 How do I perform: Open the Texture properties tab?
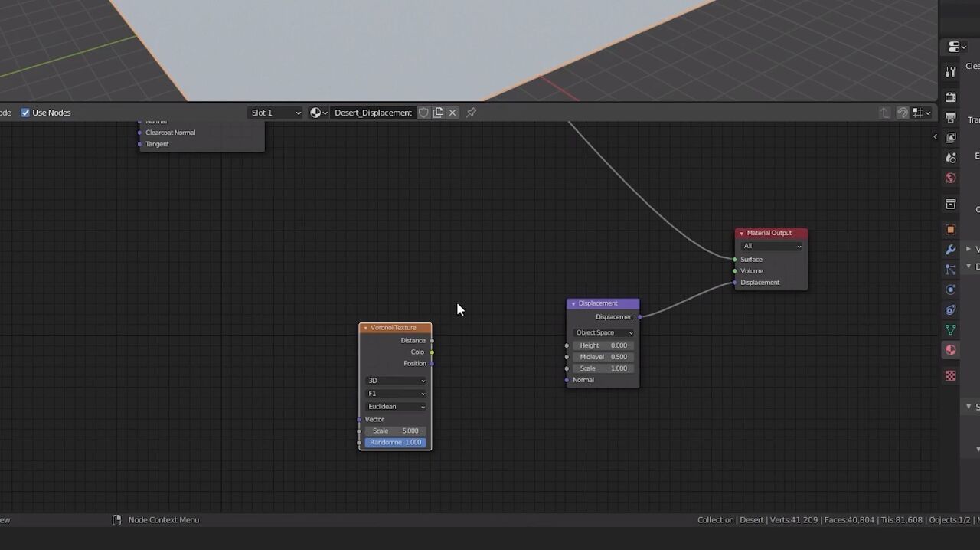[x=950, y=376]
